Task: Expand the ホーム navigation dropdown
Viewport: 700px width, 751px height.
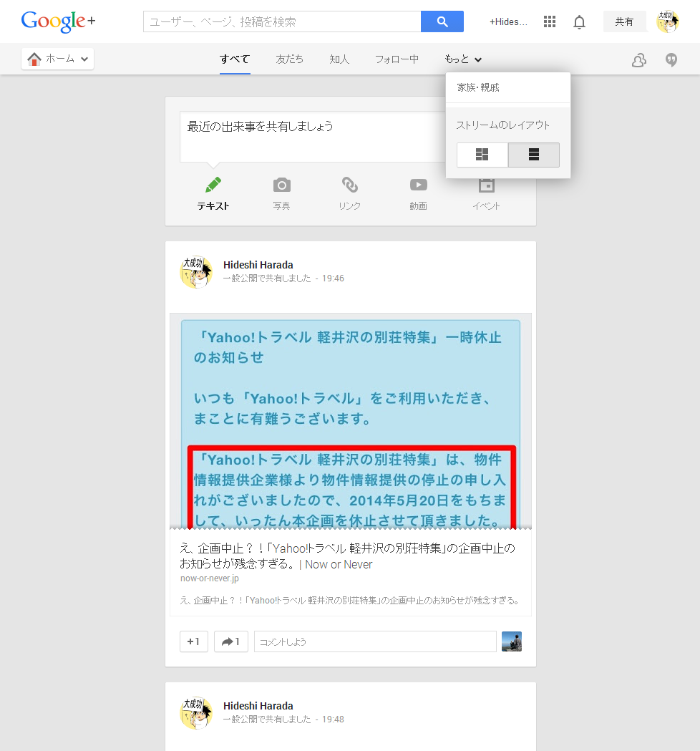Action: [x=58, y=59]
